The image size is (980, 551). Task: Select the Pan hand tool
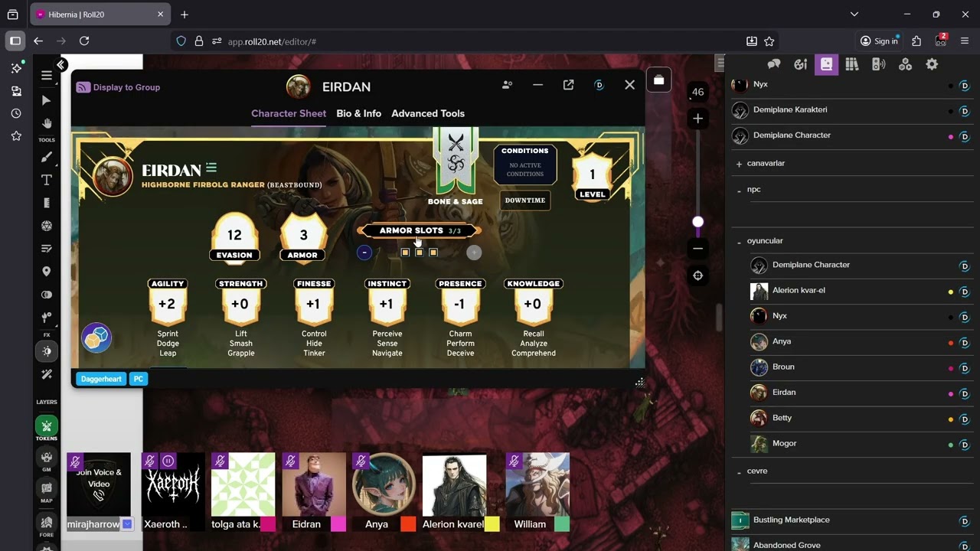pos(47,123)
